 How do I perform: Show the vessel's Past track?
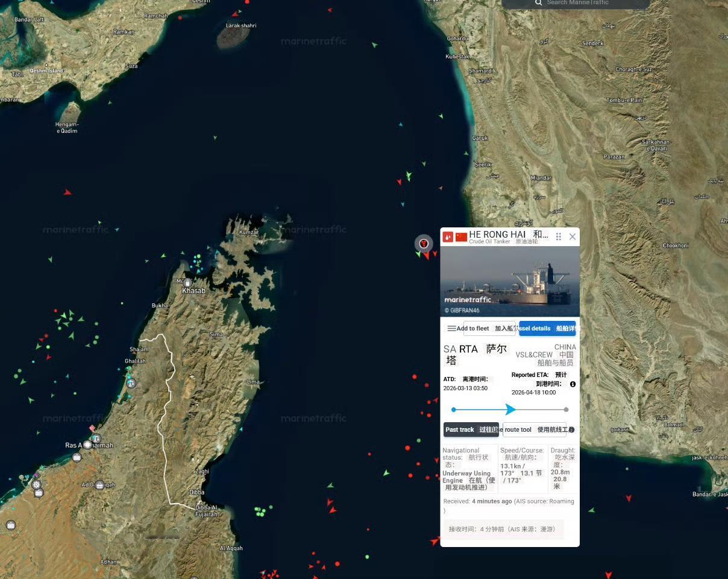pyautogui.click(x=471, y=429)
